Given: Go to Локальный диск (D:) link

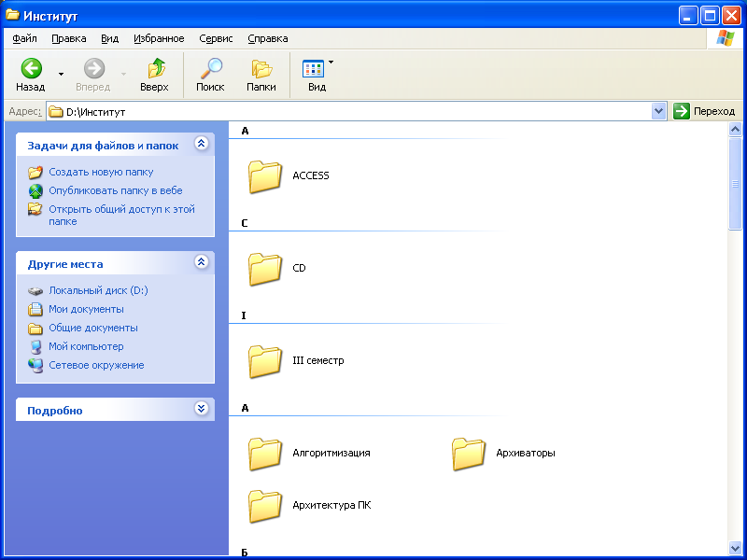Looking at the screenshot, I should point(98,290).
